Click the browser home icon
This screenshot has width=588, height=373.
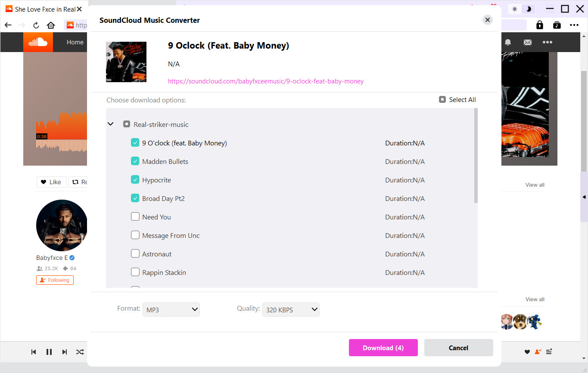coord(51,25)
